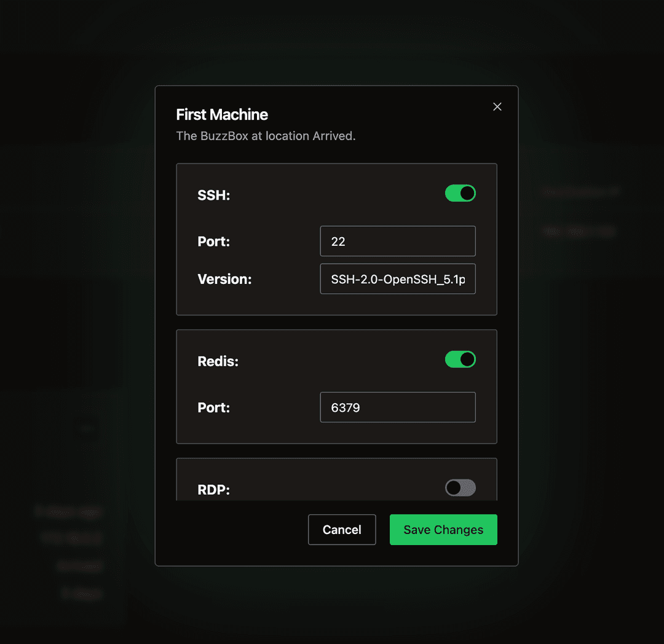Click the Version: label
The height and width of the screenshot is (644, 664).
(x=224, y=280)
